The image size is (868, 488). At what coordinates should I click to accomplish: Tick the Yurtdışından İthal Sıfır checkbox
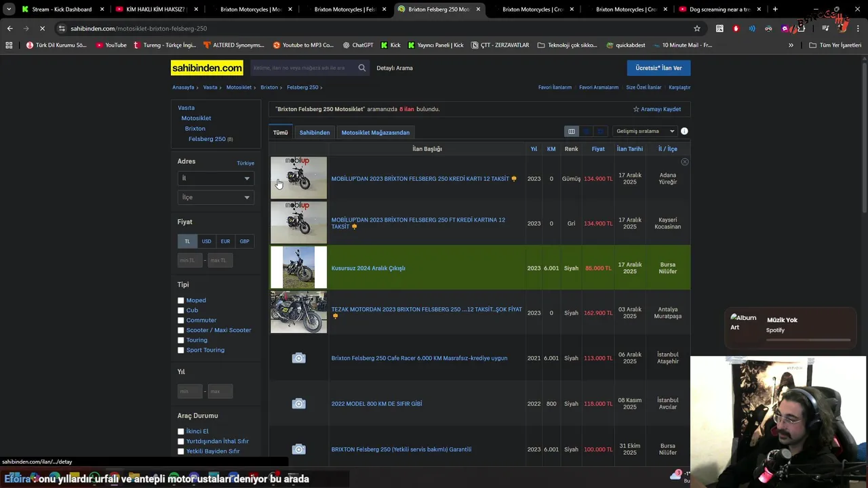click(181, 441)
